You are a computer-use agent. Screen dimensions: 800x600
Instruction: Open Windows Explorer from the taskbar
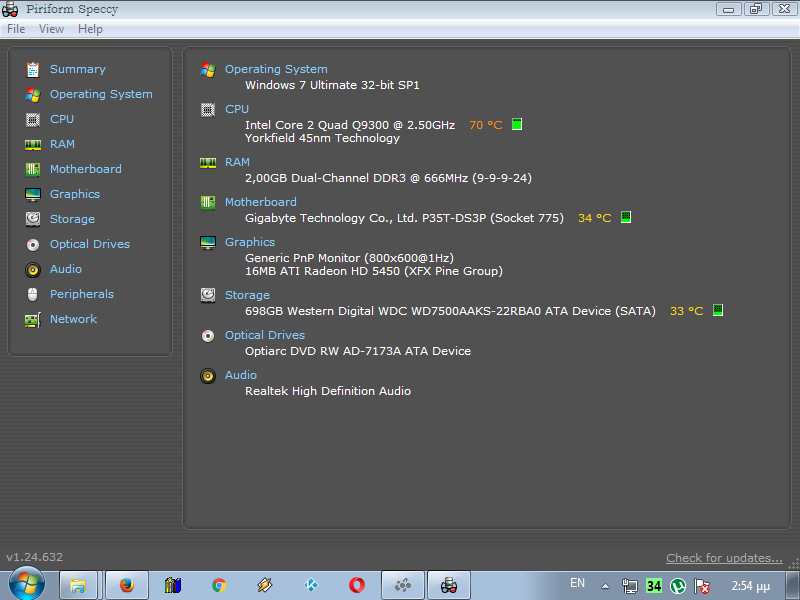coord(78,585)
